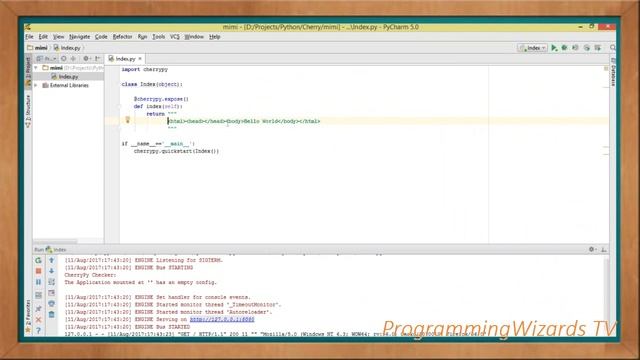Close the Index.py editor tab
The image size is (640, 360).
140,59
